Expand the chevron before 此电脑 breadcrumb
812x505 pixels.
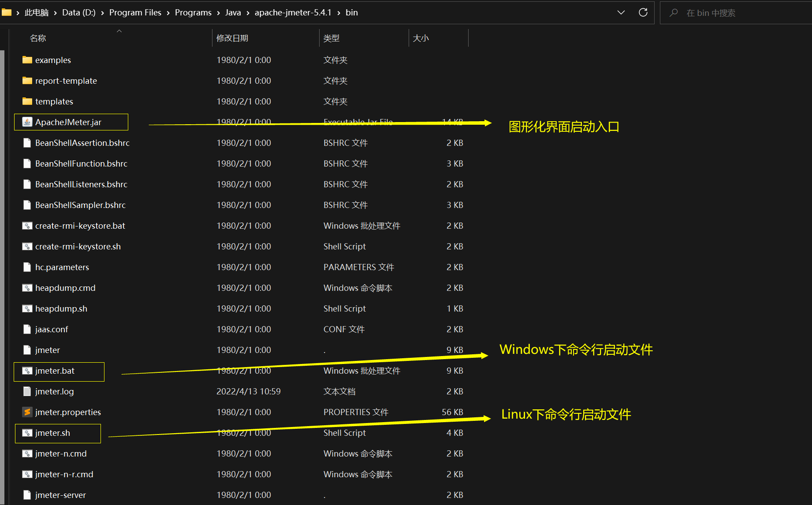tap(18, 13)
